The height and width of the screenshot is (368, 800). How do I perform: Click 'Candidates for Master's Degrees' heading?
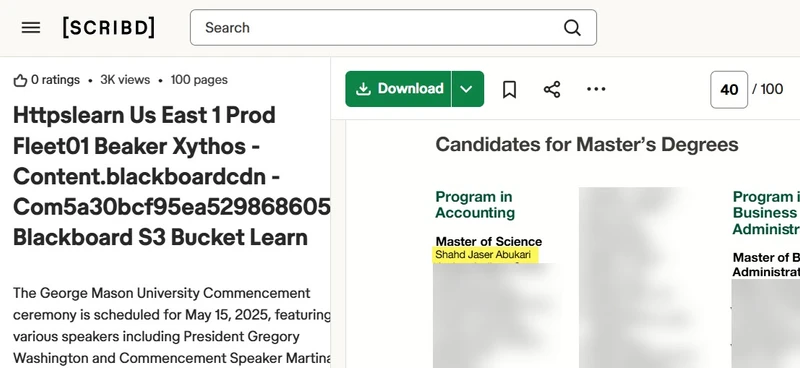(587, 144)
